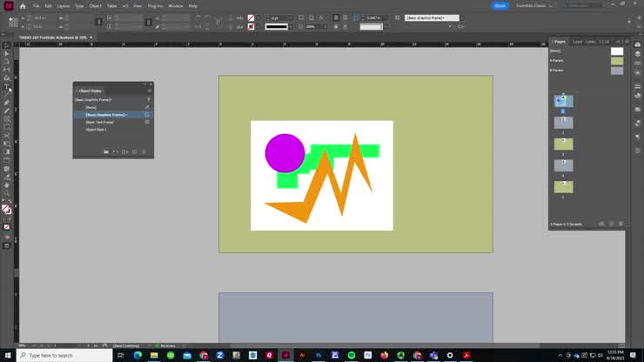This screenshot has width=644, height=362.
Task: Select the Direct Selection tool
Action: [x=7, y=53]
